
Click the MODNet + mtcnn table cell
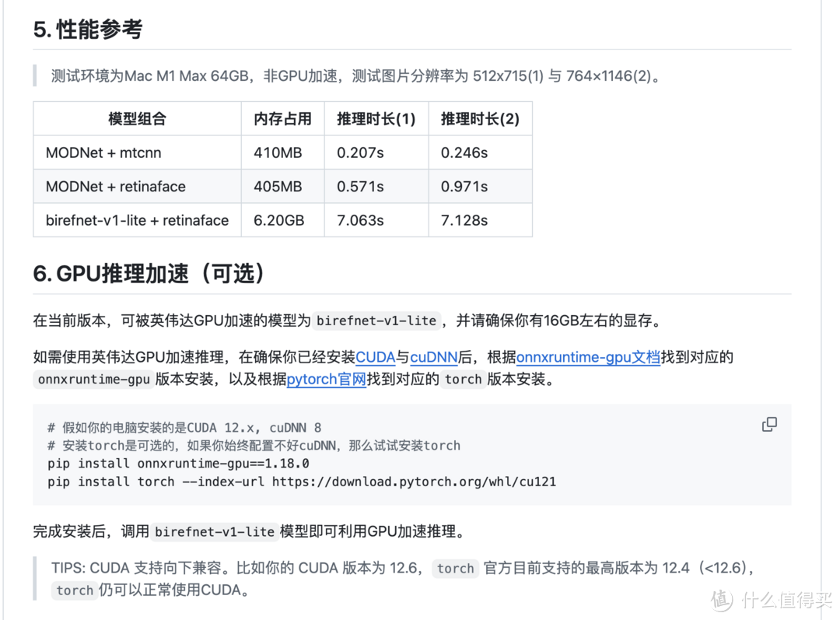pos(103,152)
